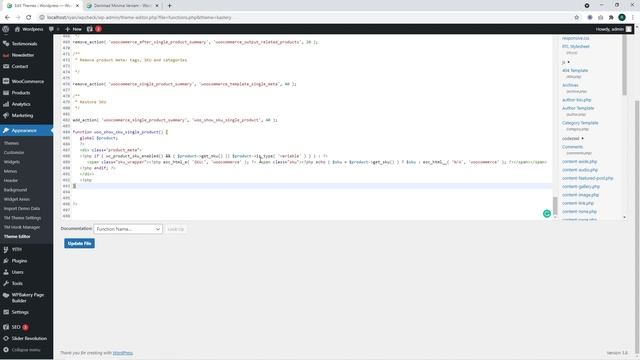Click the green Grammarly icon in editor
The width and height of the screenshot is (640, 360).
547,213
